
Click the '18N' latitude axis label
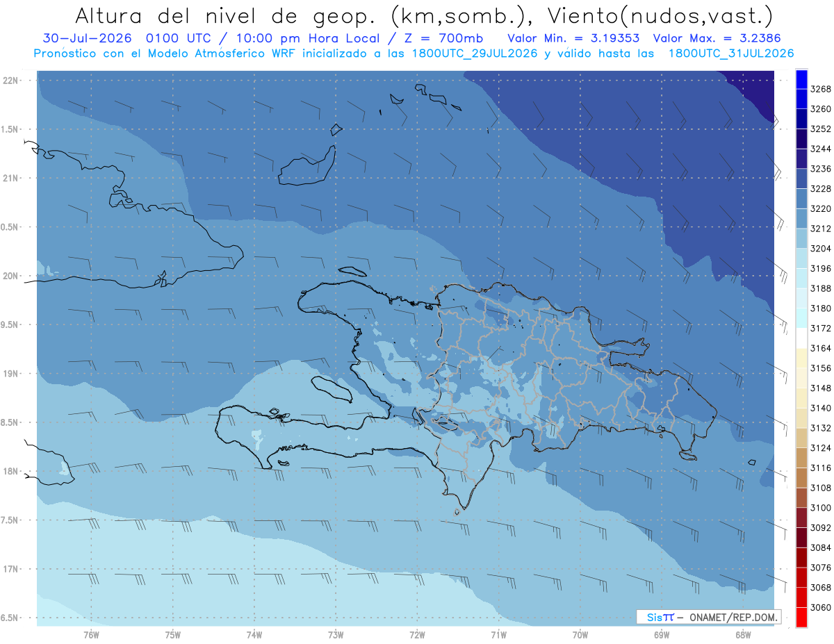click(x=11, y=471)
